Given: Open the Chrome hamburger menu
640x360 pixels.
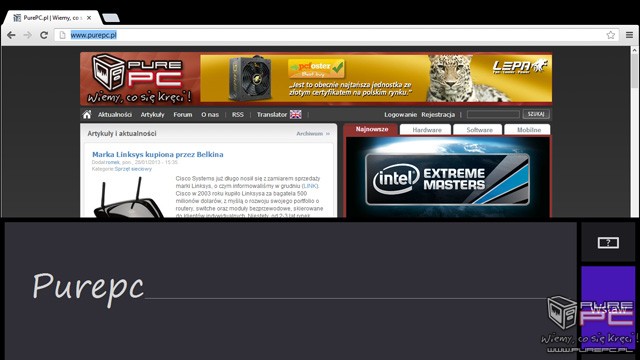Looking at the screenshot, I should [x=629, y=35].
